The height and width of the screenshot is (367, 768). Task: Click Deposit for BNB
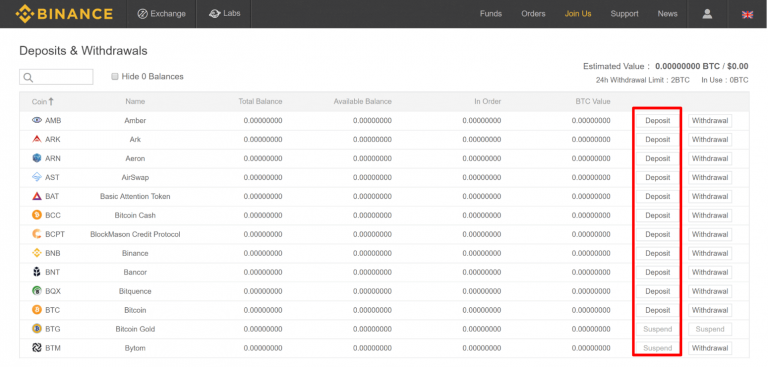tap(657, 253)
